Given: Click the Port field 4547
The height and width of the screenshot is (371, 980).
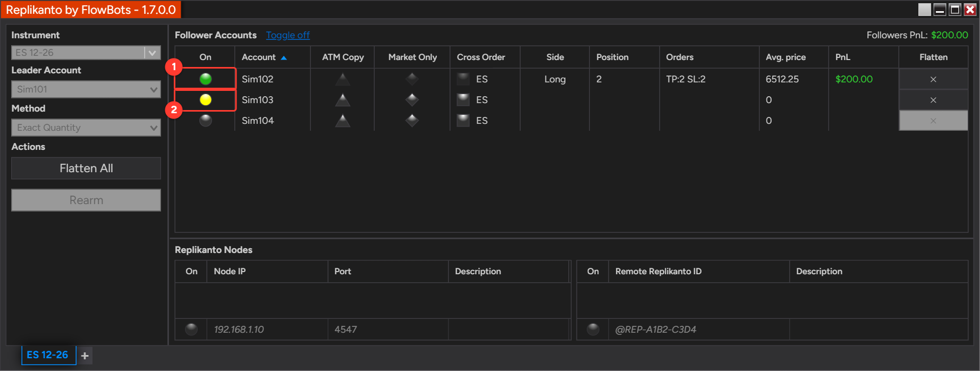Looking at the screenshot, I should (x=388, y=330).
